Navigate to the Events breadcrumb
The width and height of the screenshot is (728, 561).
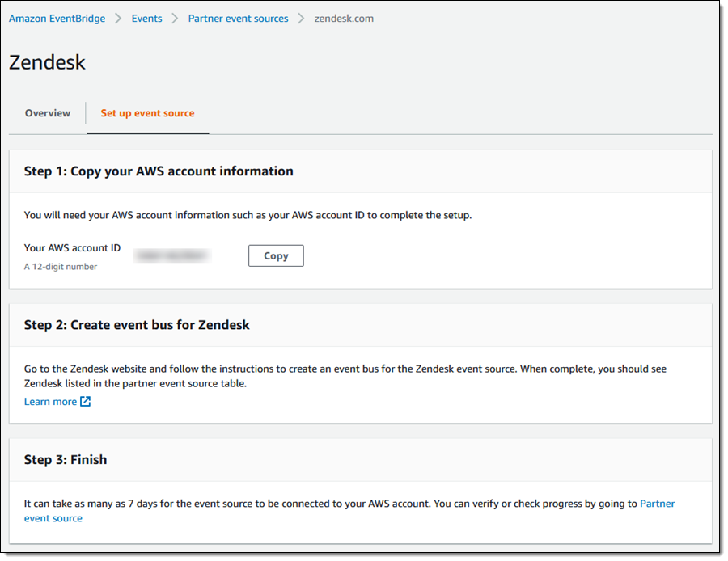click(x=146, y=19)
